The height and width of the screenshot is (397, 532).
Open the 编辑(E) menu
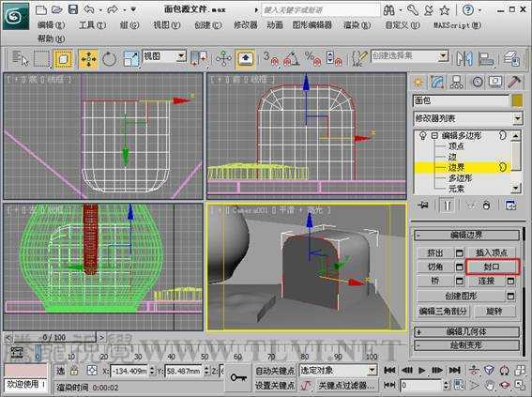point(52,25)
